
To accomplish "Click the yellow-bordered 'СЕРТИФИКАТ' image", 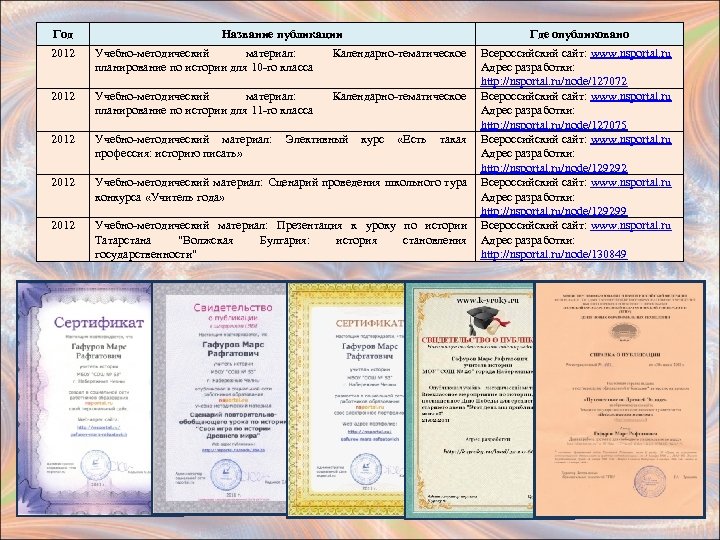I will point(346,400).
